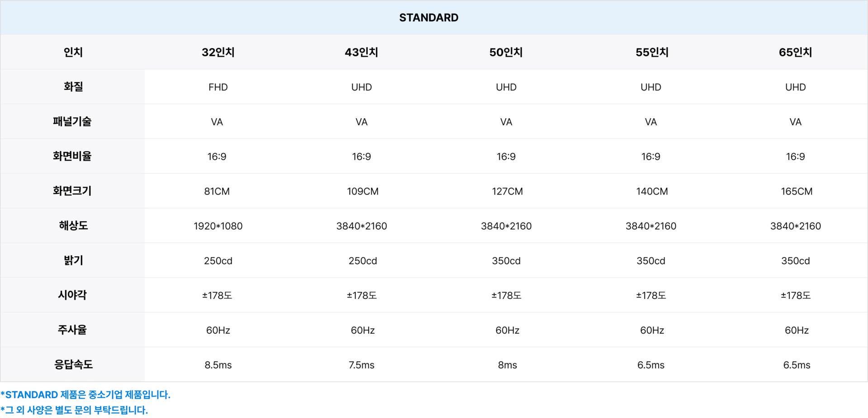Select the 1920*1080 resolution cell
868x418 pixels.
point(218,226)
